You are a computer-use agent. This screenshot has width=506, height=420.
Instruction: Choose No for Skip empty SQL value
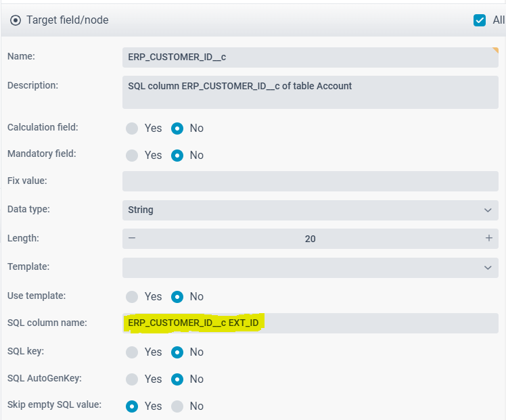tap(177, 406)
